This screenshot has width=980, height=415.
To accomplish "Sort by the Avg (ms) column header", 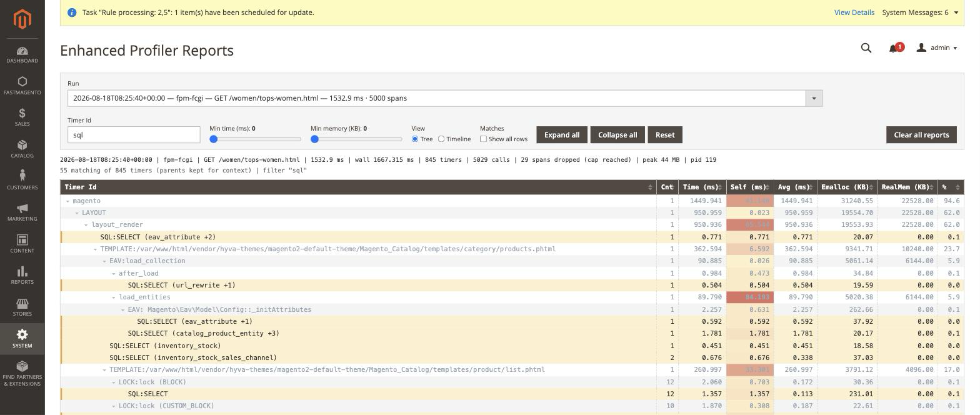I will (795, 187).
